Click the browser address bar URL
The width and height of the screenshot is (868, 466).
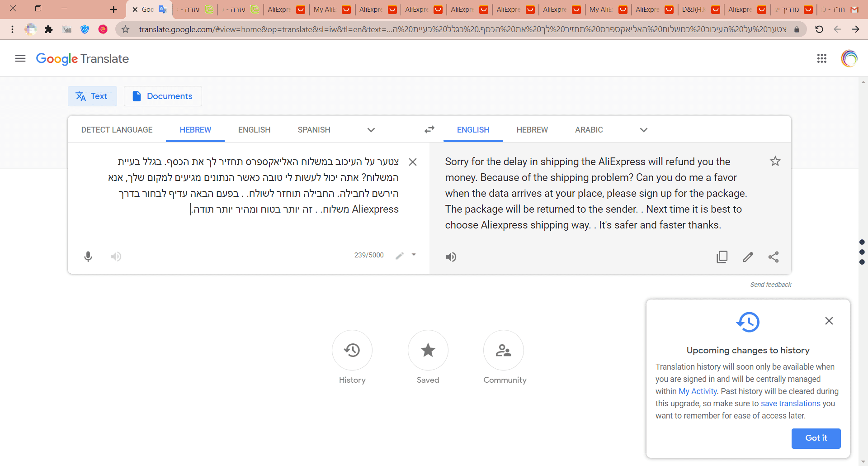[x=462, y=29]
